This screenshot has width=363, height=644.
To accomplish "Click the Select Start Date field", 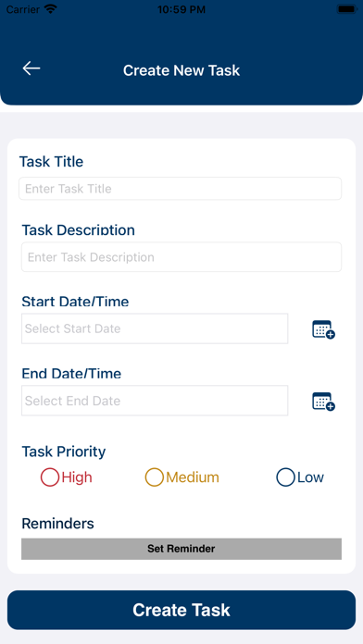I will click(x=155, y=328).
